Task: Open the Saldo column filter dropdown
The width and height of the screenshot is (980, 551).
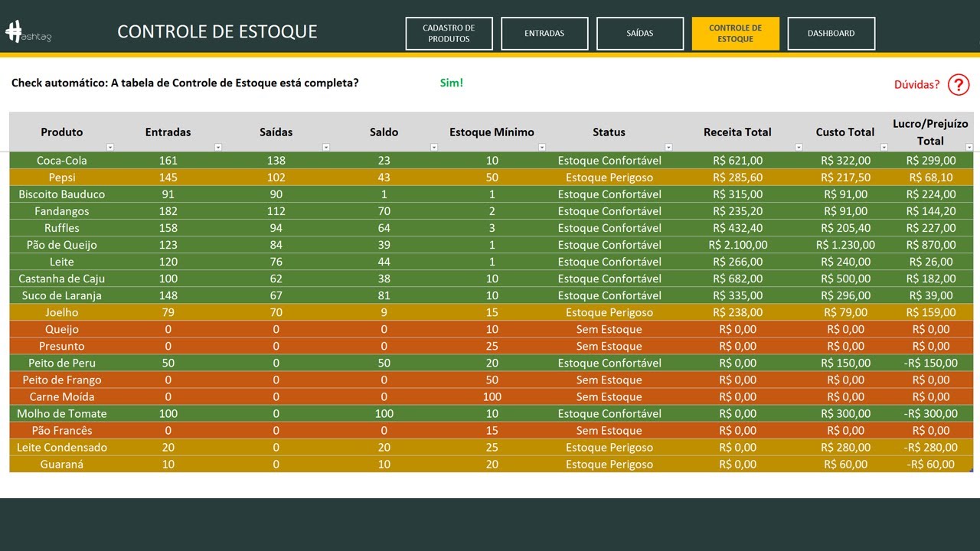Action: pos(434,147)
